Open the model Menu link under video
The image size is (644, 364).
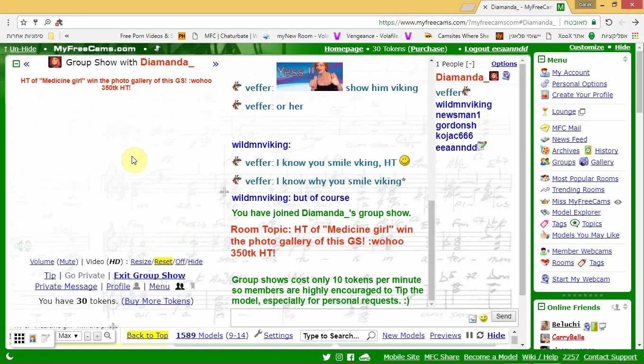click(x=159, y=286)
